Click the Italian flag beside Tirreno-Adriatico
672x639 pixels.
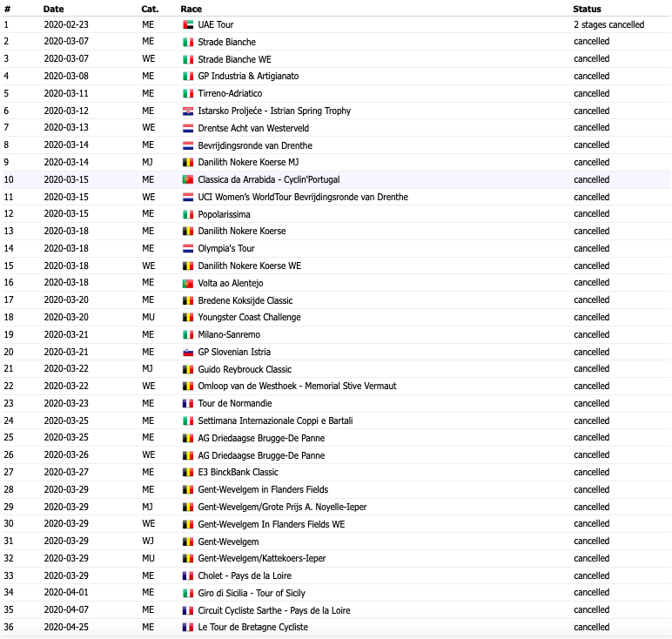(188, 93)
